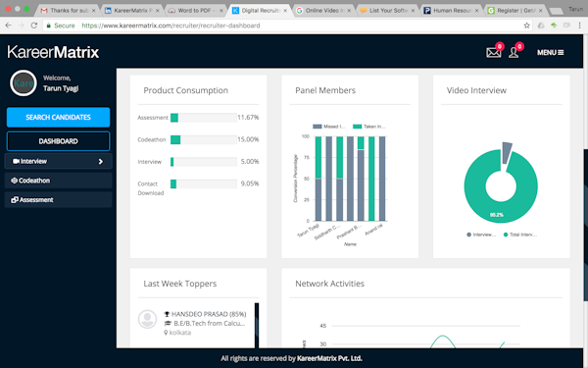The image size is (588, 368).
Task: Select the DASHBOARD button
Action: 58,141
